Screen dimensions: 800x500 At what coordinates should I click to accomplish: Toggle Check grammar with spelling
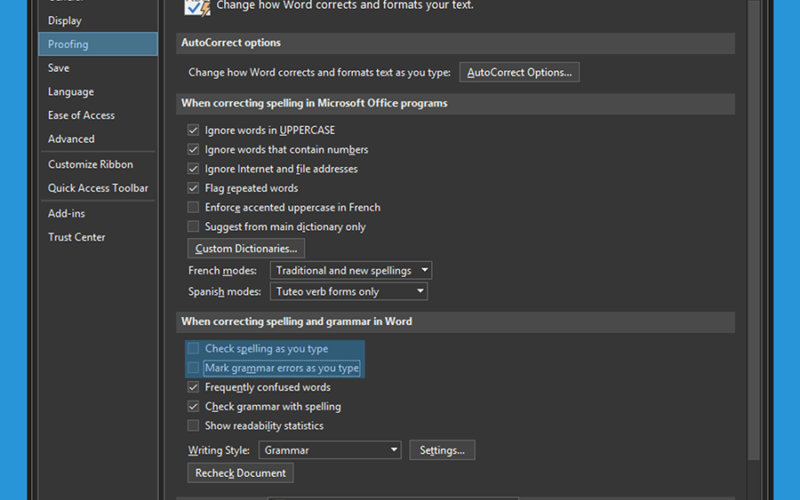pos(193,407)
